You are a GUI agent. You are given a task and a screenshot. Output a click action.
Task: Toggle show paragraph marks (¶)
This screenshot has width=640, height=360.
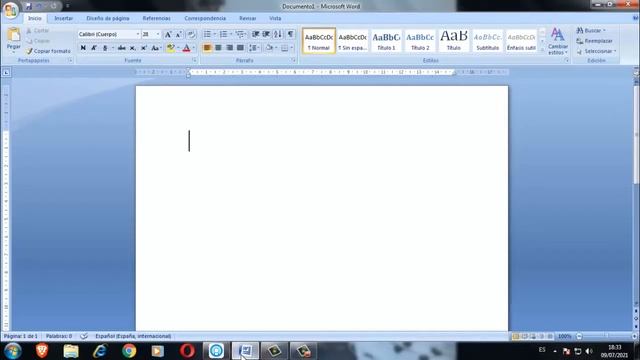[290, 34]
